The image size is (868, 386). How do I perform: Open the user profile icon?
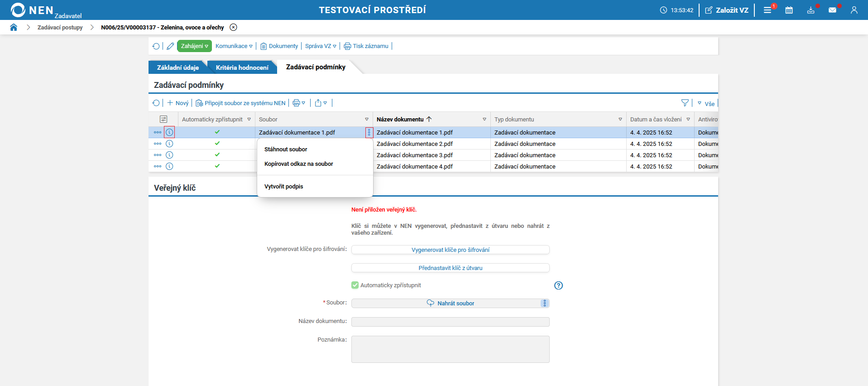[x=854, y=10]
